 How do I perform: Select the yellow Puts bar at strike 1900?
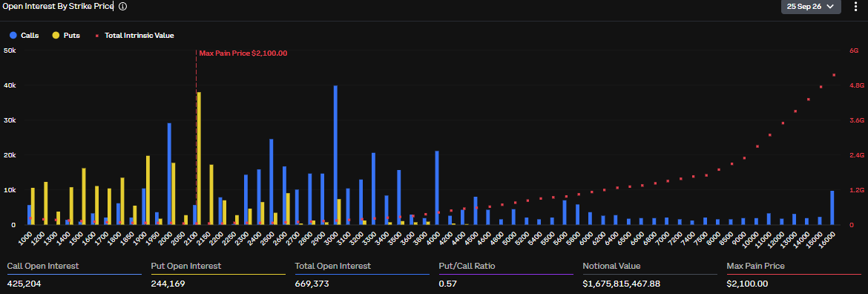(148, 191)
